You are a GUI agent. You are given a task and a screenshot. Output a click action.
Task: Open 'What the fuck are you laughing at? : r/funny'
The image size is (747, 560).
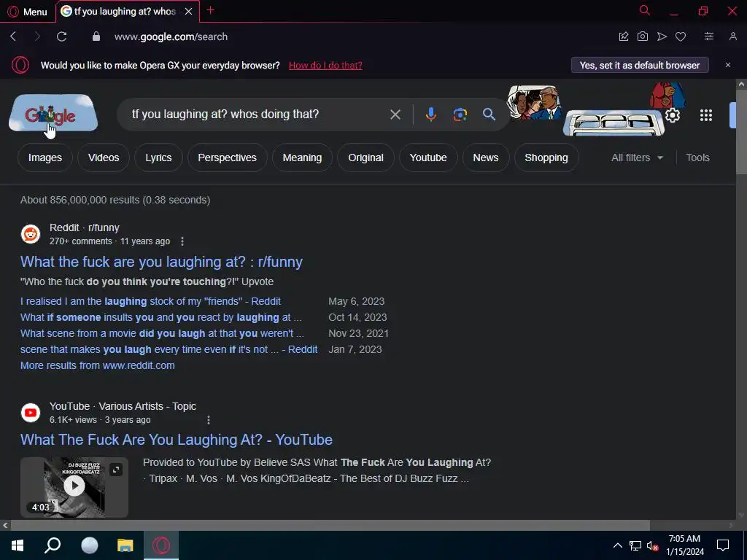pyautogui.click(x=161, y=262)
